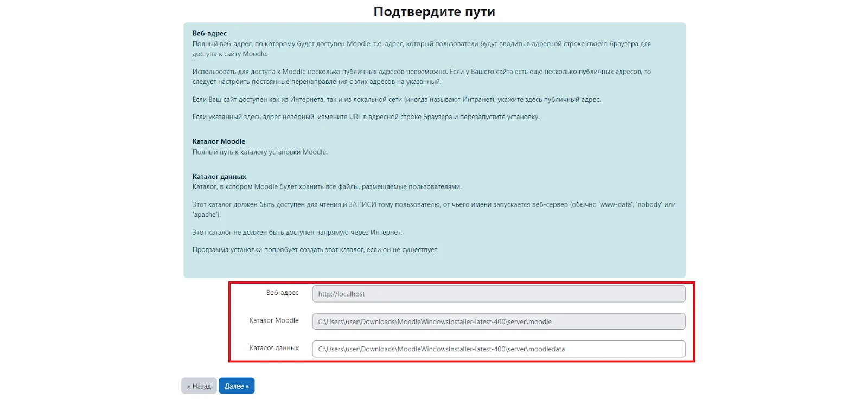Image resolution: width=868 pixels, height=399 pixels.
Task: Go back with « Назад button
Action: [199, 386]
